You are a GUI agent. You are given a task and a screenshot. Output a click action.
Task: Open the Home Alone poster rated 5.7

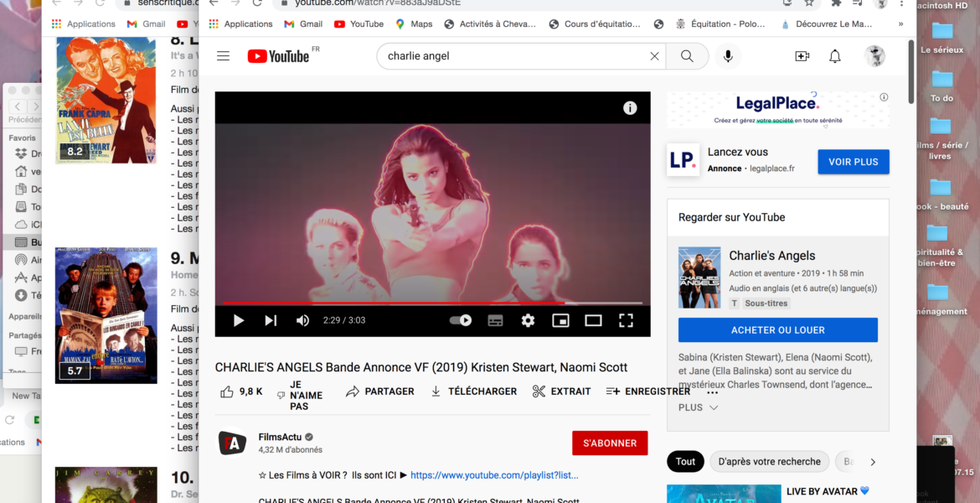point(106,315)
